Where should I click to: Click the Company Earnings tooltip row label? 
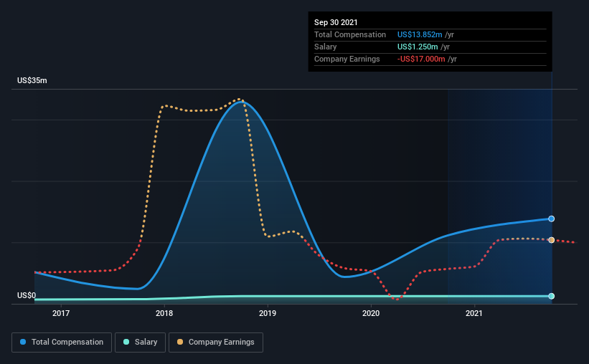[347, 59]
